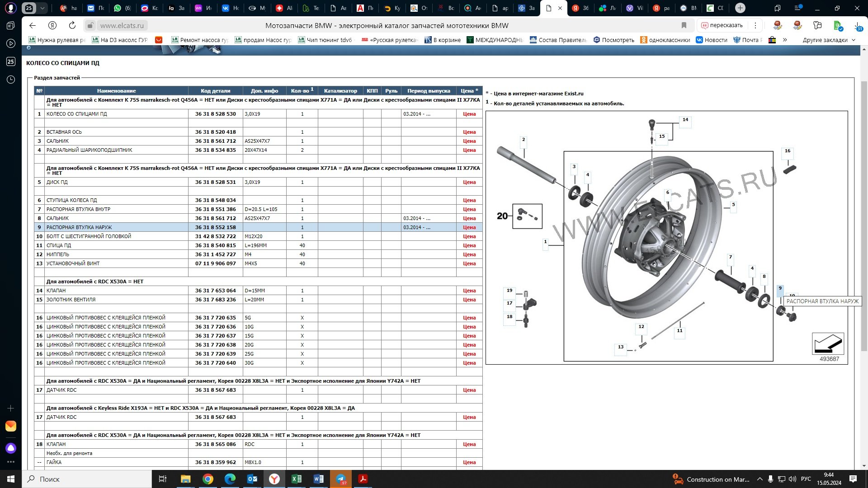Image resolution: width=868 pixels, height=488 pixels.
Task: Click 'Цена' link for РАСПОРНАЯ ВТУЛКА НАРУЖ row
Action: point(469,227)
